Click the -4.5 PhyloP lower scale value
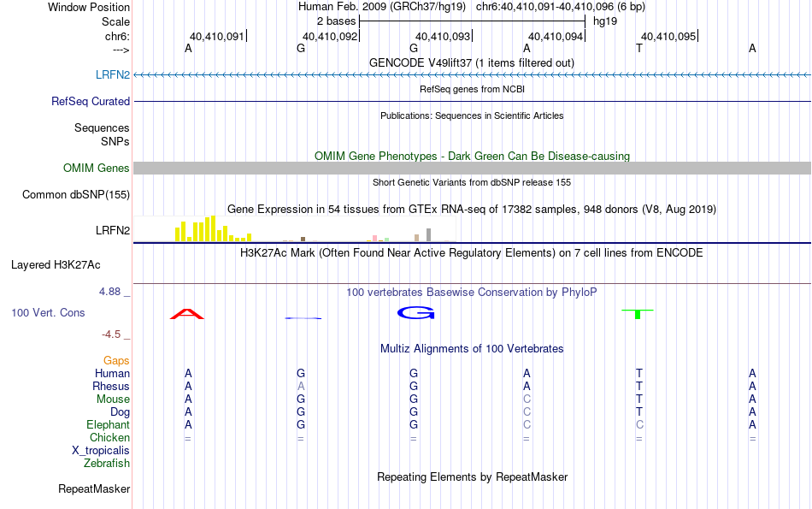812x509 pixels. 111,334
